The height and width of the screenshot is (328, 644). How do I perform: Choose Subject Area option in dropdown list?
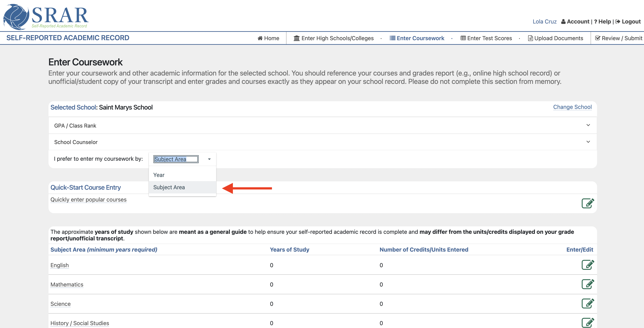169,187
